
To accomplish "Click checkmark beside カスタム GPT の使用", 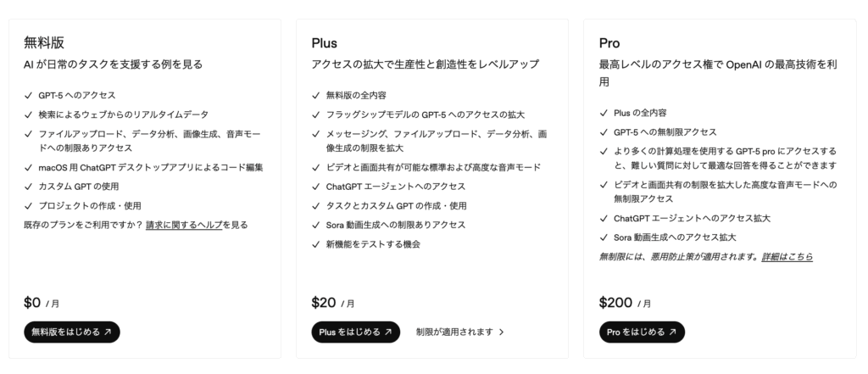I will (x=29, y=187).
